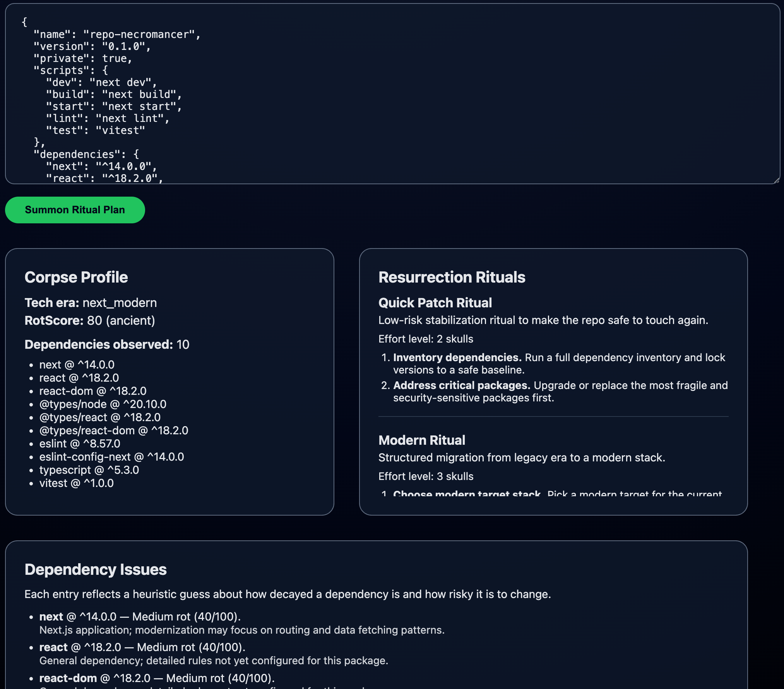Click the vitest @ ^1.0.0 list entry
The width and height of the screenshot is (784, 689).
(x=76, y=483)
